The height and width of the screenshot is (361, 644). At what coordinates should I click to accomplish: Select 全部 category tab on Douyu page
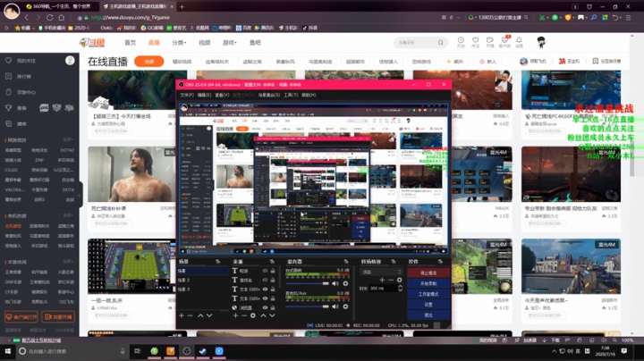coord(149,62)
